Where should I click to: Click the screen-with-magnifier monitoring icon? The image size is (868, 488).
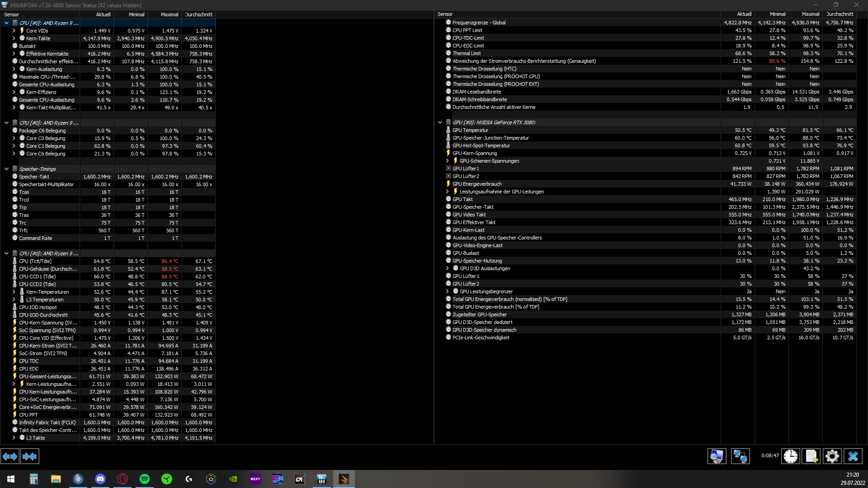pos(717,456)
